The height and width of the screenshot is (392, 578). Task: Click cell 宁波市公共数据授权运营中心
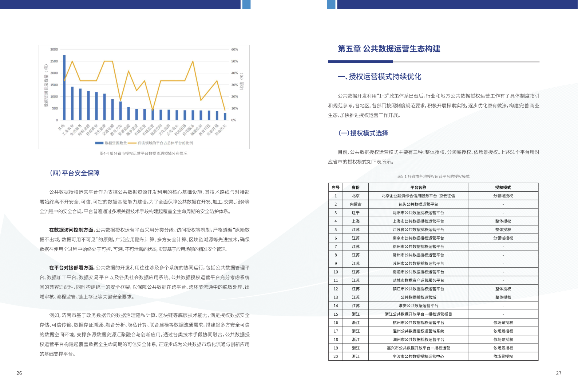418,356
